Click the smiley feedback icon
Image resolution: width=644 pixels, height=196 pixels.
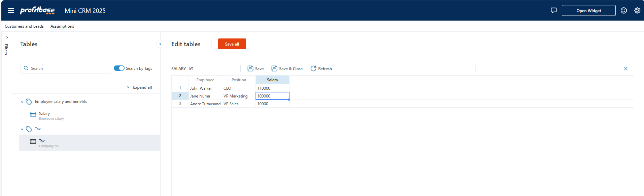pos(624,10)
